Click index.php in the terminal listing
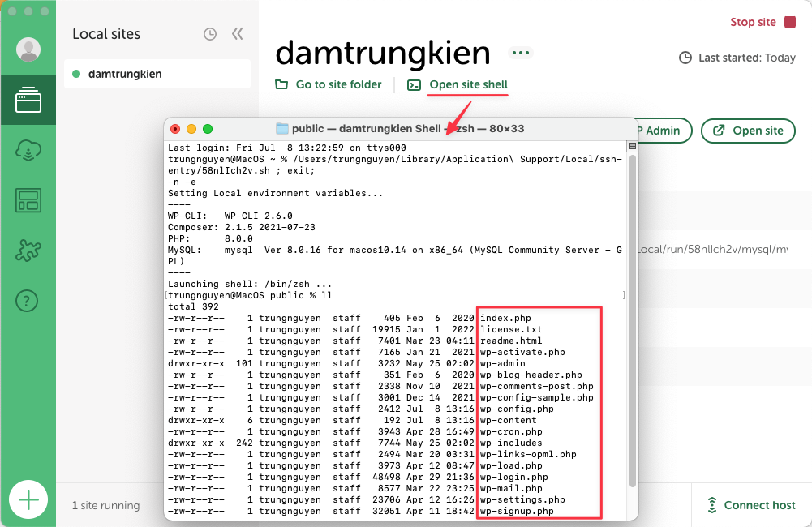812x527 pixels. point(505,318)
